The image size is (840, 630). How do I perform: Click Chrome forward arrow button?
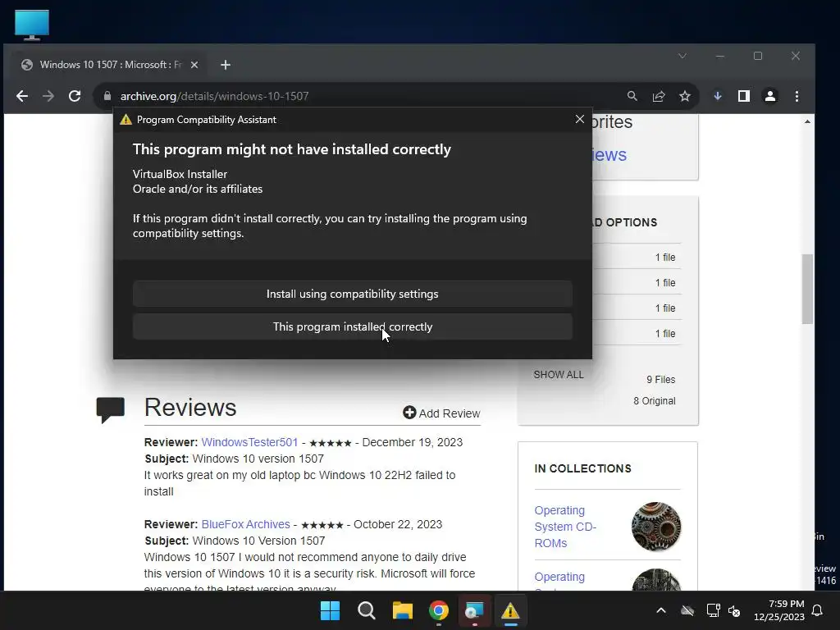click(48, 97)
